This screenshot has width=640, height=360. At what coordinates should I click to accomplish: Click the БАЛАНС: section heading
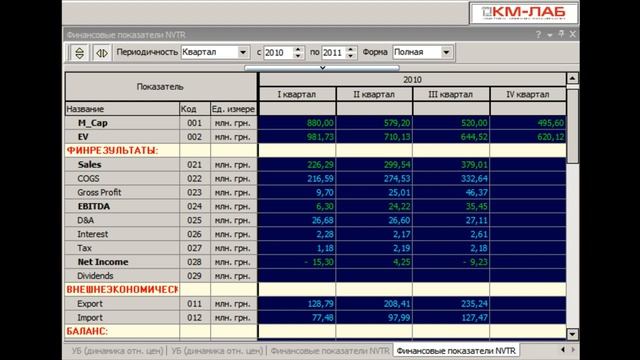87,331
